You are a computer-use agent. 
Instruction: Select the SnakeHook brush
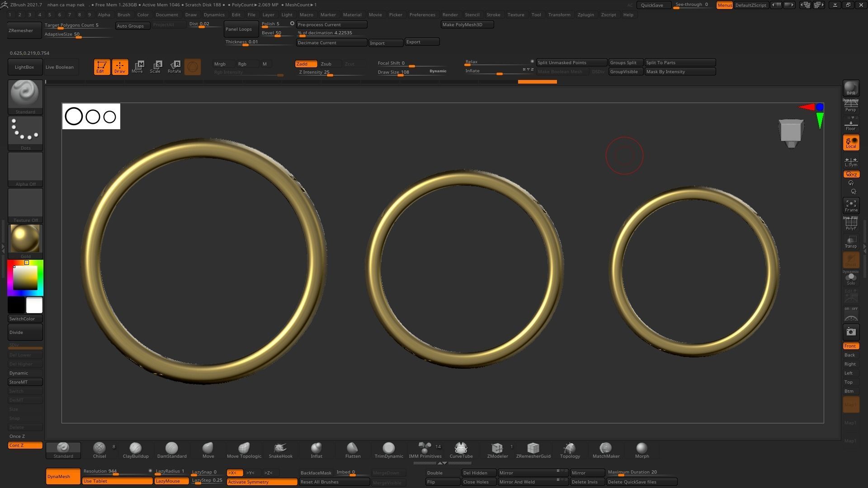[x=280, y=450]
